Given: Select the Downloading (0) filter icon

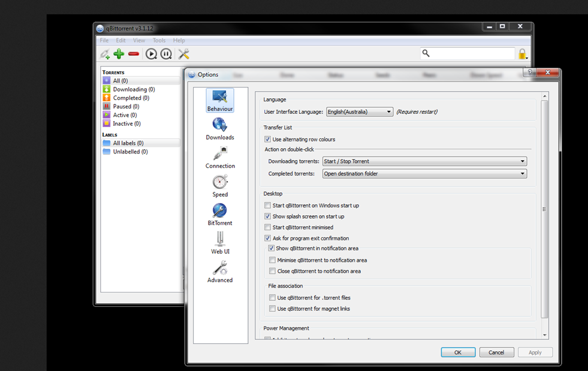Looking at the screenshot, I should pos(107,89).
